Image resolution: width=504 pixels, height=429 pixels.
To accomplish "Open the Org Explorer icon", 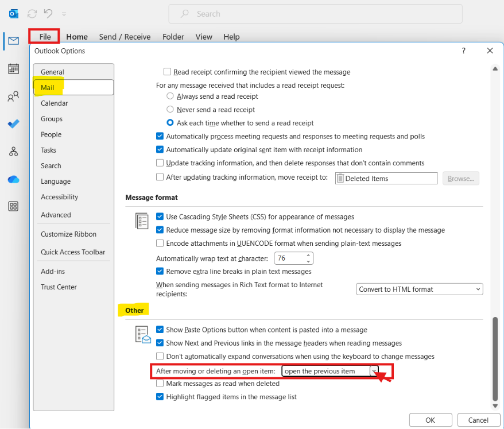I will pos(14,151).
